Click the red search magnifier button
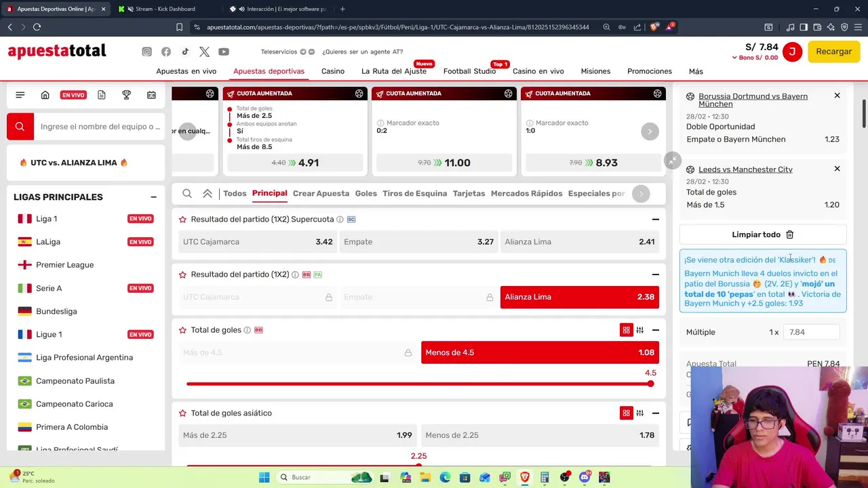868x488 pixels. [x=20, y=127]
